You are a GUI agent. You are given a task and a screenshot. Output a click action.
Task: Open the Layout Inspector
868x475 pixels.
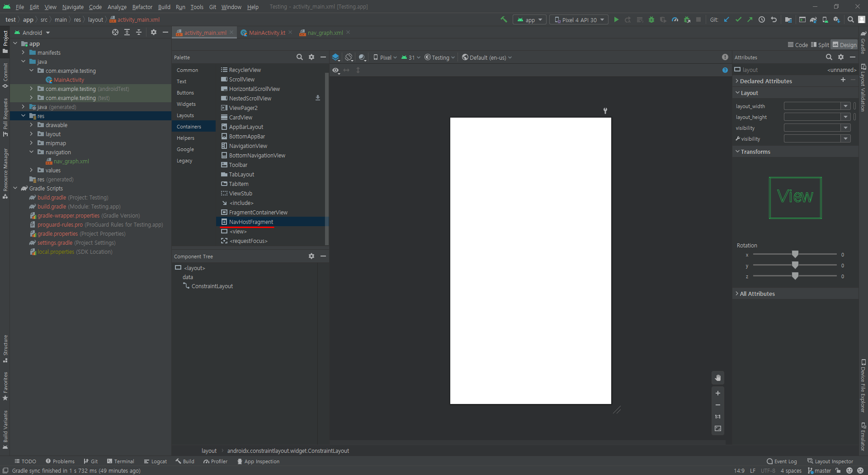pyautogui.click(x=830, y=461)
